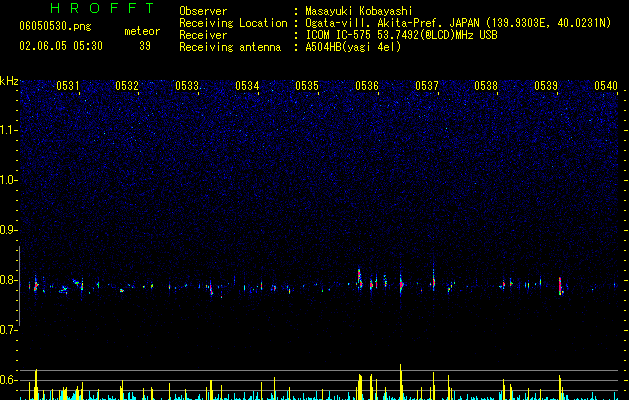The image size is (629, 400).
Task: Click the Receiver field label
Action: click(203, 35)
